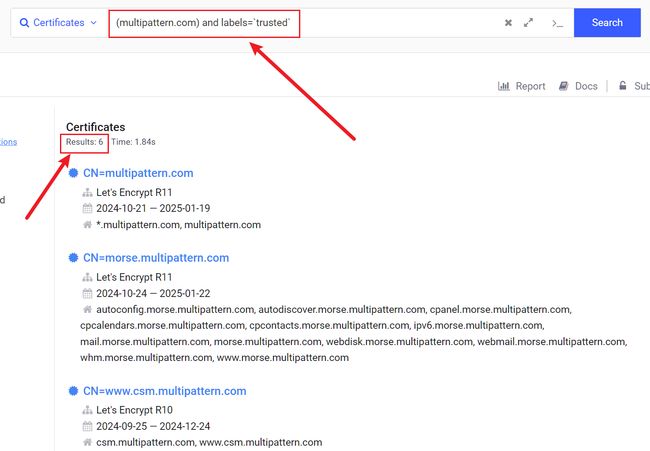Open the CN=www.csm.multipattern.com certificate
Screen dimensions: 650x451
point(165,391)
